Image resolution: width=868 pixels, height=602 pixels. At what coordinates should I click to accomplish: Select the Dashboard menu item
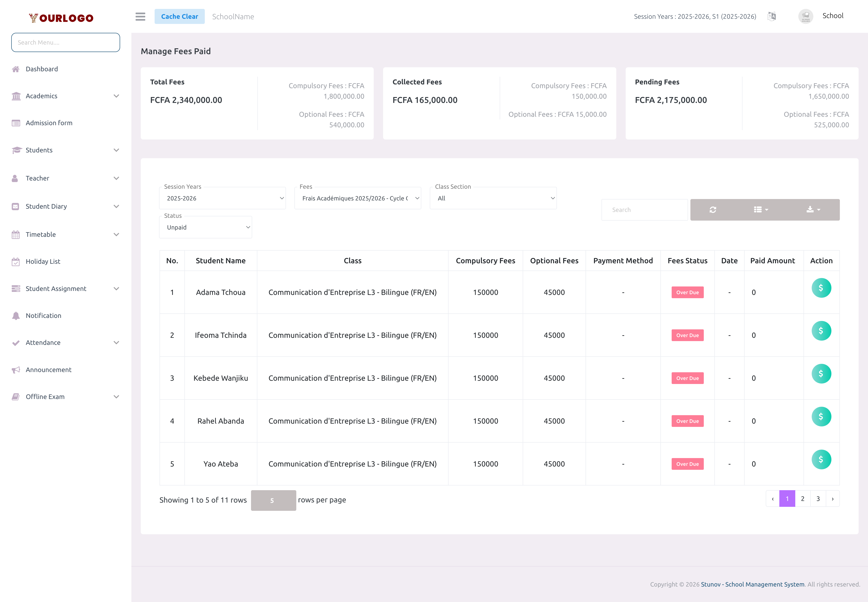[x=42, y=69]
